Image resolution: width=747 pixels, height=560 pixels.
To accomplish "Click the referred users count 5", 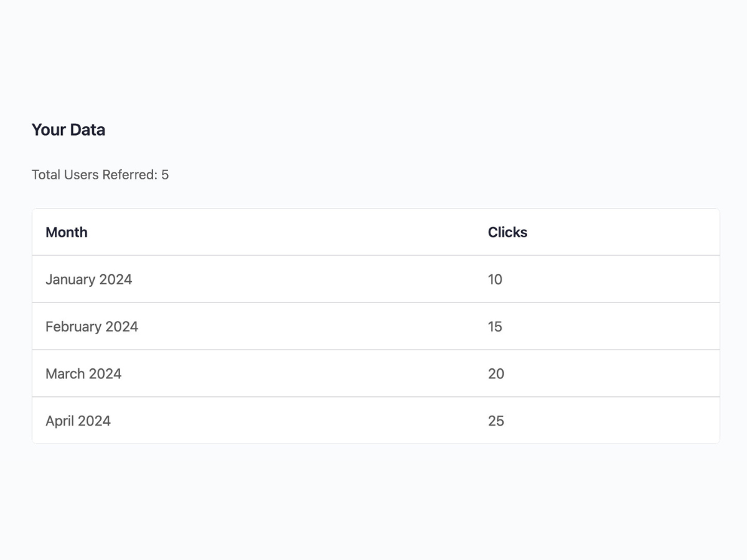I will click(166, 175).
